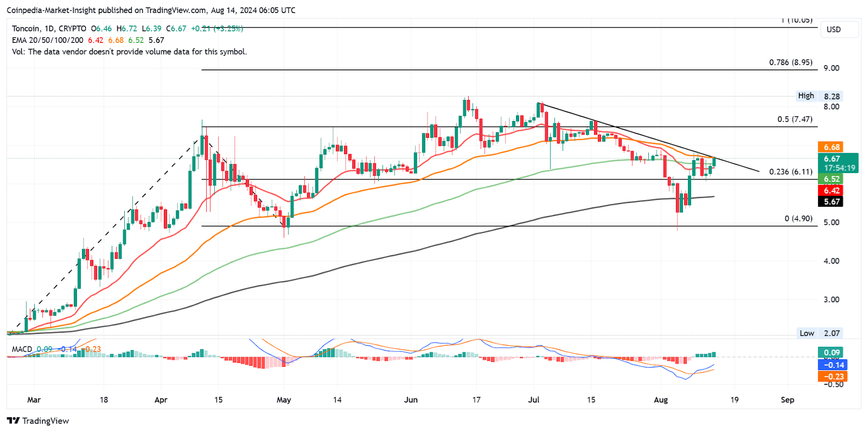Click the May date on time axis
868x432 pixels.
coord(284,400)
